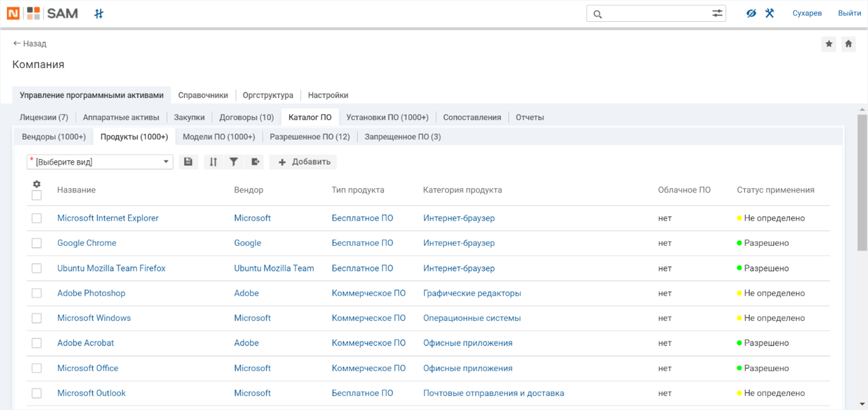Viewport: 868px width, 410px height.
Task: Open vendor Ubuntu Mozilla Team link
Action: coord(274,268)
